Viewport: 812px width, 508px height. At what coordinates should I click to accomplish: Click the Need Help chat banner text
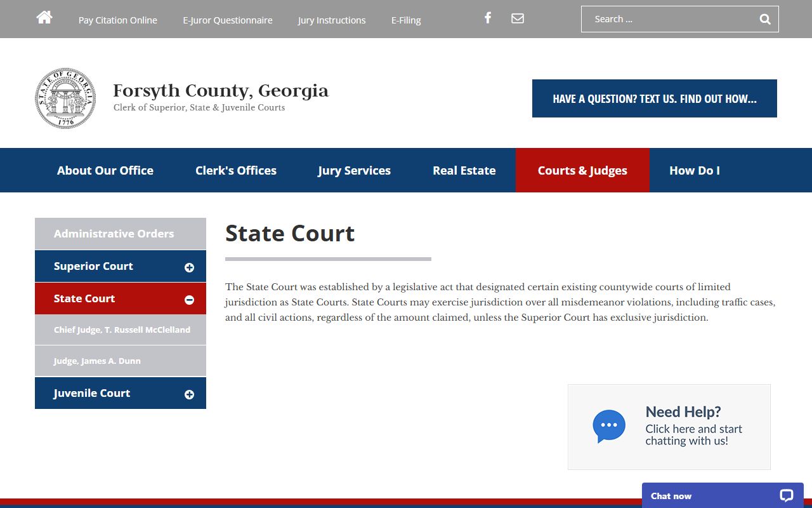point(694,426)
